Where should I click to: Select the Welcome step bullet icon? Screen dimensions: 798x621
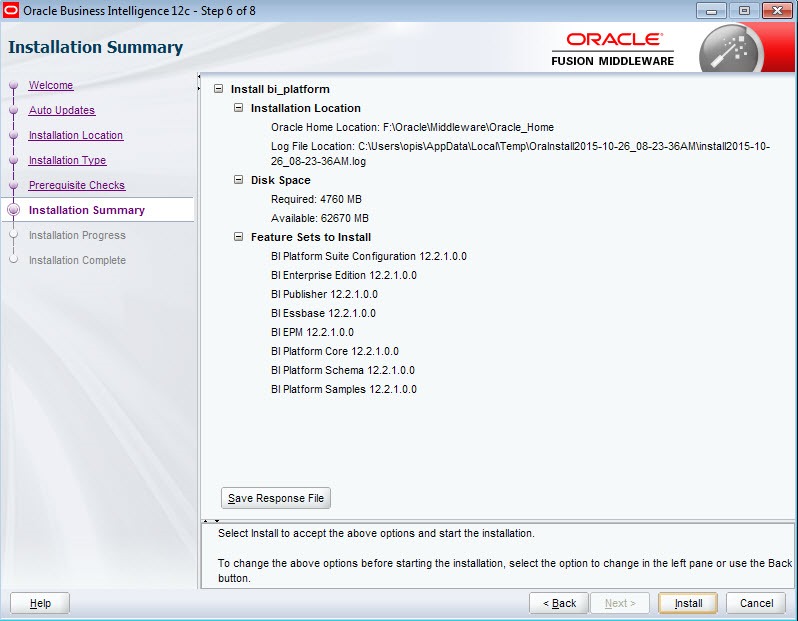coord(14,85)
